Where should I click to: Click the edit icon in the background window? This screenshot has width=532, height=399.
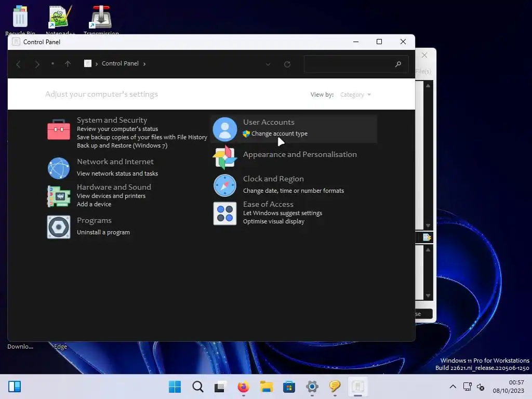427,237
